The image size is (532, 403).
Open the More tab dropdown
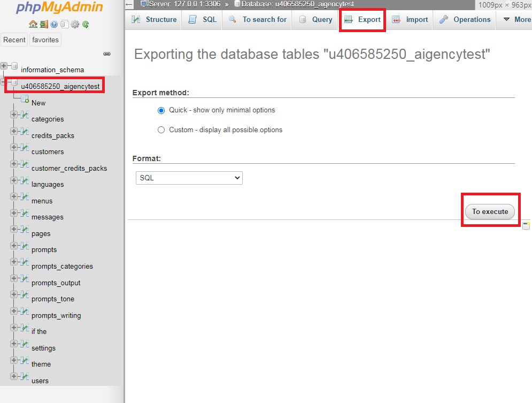[x=515, y=20]
